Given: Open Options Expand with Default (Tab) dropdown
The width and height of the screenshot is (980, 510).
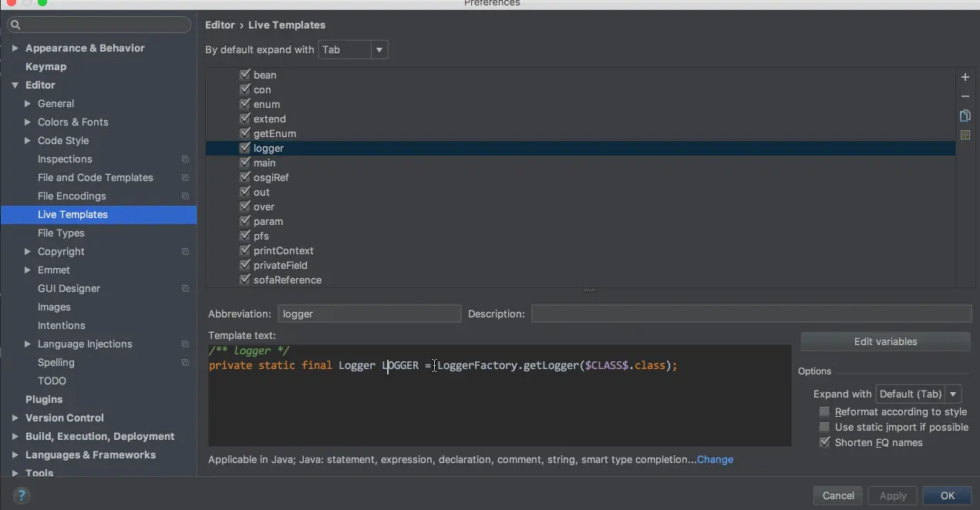Looking at the screenshot, I should 918,394.
